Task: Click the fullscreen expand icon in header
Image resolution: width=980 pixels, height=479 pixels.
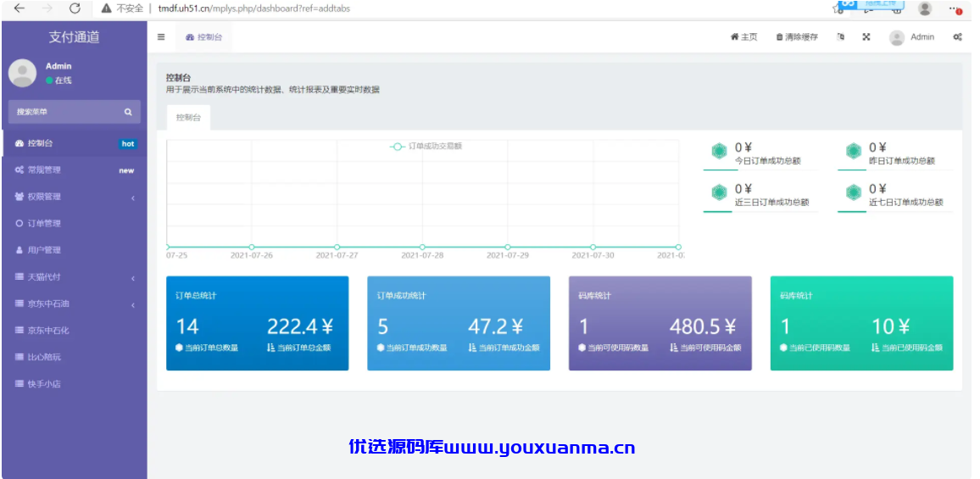Action: tap(866, 37)
